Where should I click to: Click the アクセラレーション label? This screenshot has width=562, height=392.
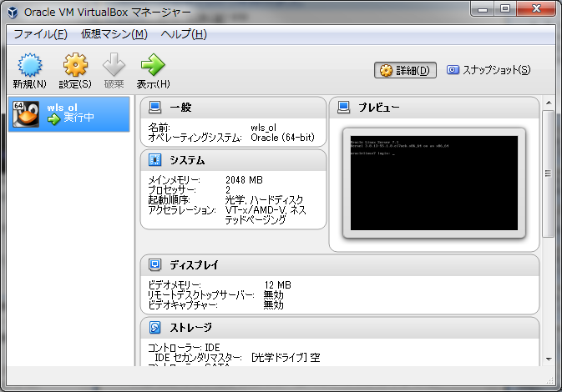coord(182,210)
